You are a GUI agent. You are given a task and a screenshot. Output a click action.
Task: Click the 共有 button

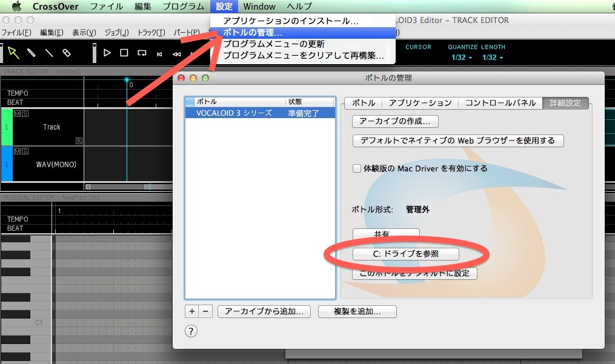(386, 233)
